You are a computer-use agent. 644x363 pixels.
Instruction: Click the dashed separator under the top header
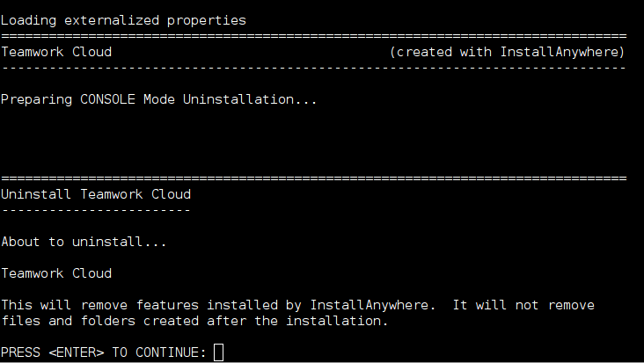click(313, 68)
